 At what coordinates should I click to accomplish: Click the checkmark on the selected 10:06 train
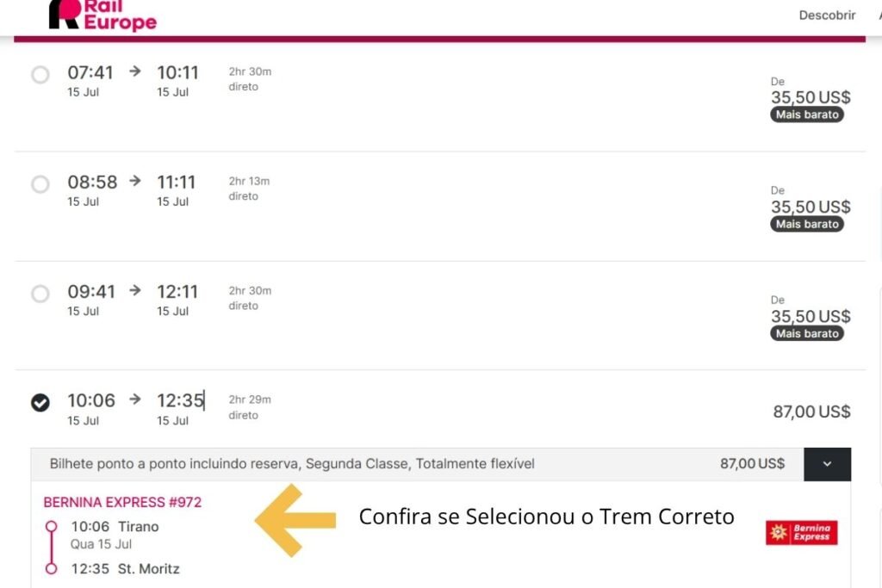point(40,401)
